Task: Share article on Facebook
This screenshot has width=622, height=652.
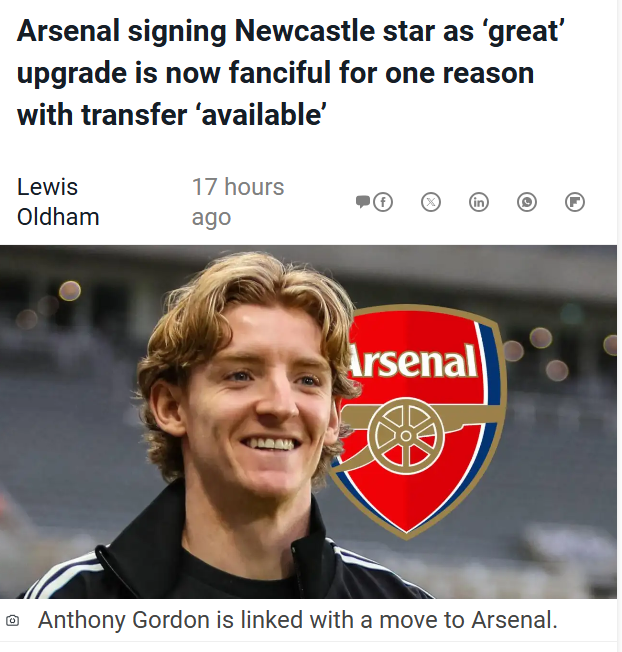Action: click(383, 202)
